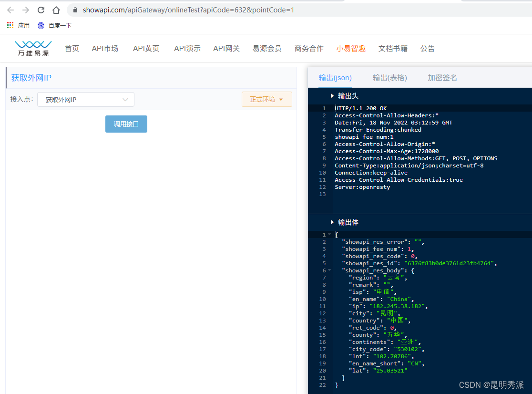Image resolution: width=532 pixels, height=394 pixels.
Task: Click the Date header line
Action: [394, 123]
